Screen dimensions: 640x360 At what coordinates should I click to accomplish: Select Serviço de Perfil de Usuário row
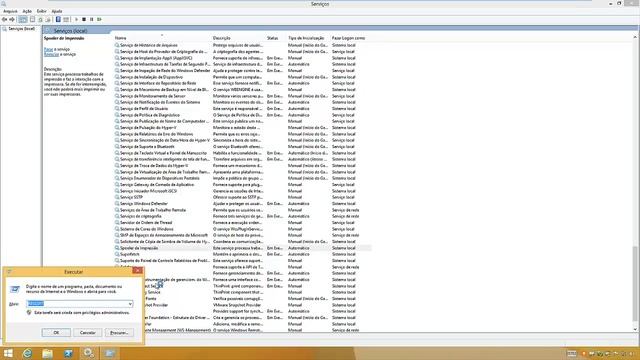tap(242, 109)
